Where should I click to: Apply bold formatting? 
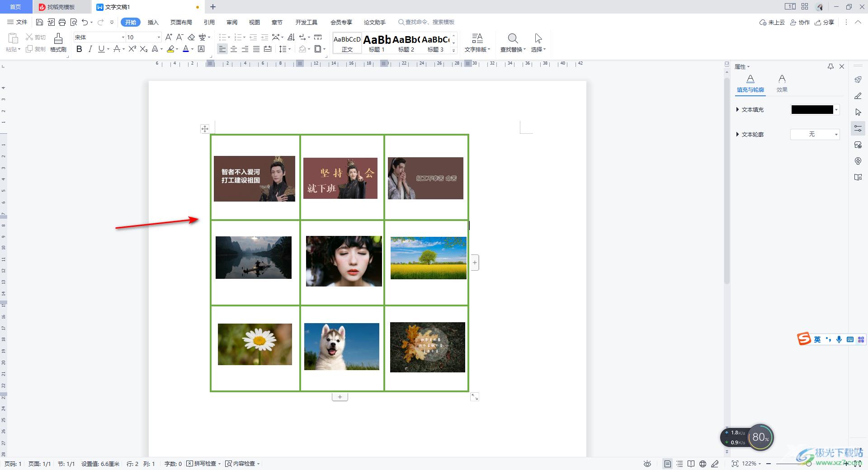coord(79,49)
